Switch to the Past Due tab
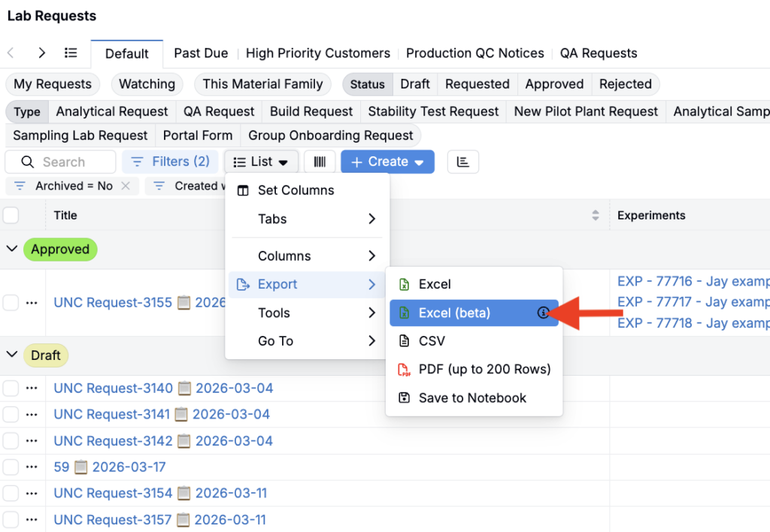 pyautogui.click(x=201, y=53)
